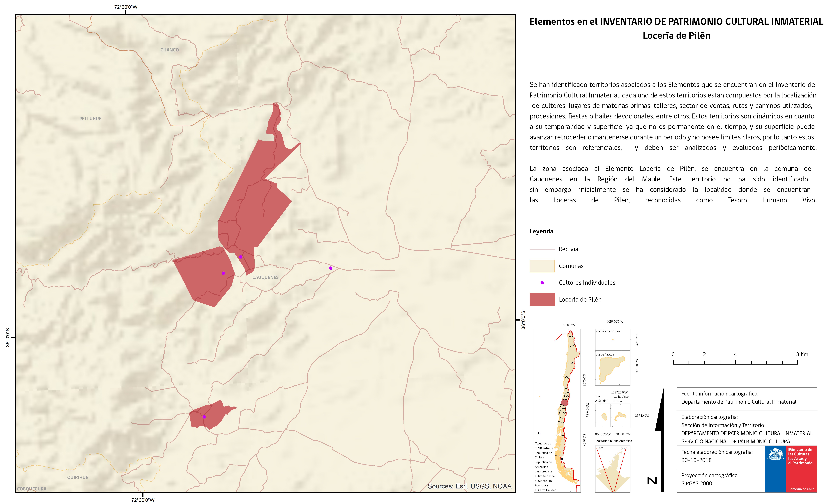Screen dimensions: 830x504
Task: Click the QUIRIHUE label on the map
Action: click(x=77, y=477)
